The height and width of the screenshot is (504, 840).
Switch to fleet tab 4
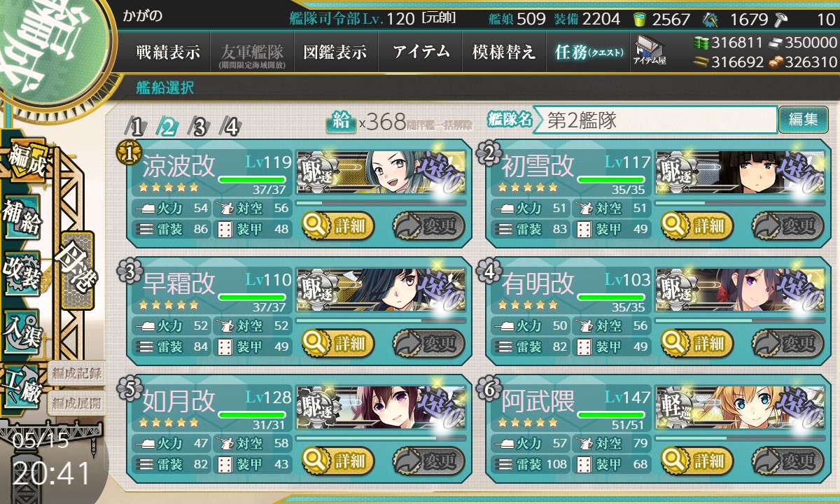click(x=230, y=127)
